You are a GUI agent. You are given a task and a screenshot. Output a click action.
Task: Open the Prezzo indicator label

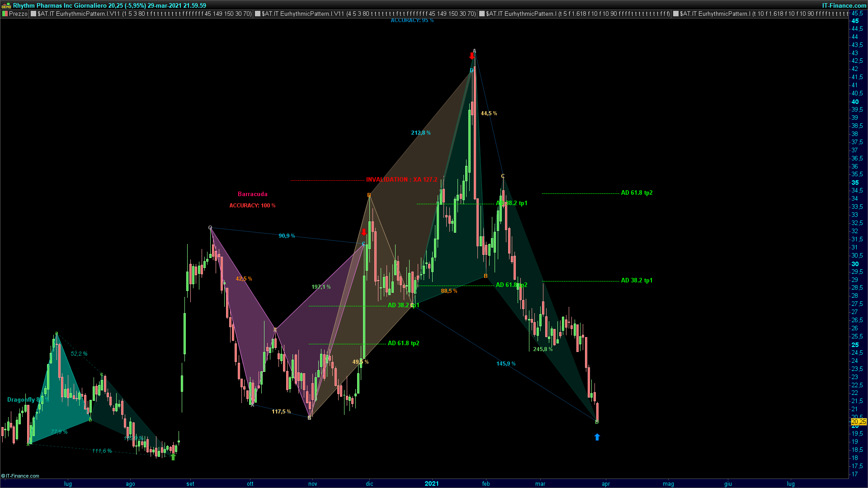click(x=18, y=14)
